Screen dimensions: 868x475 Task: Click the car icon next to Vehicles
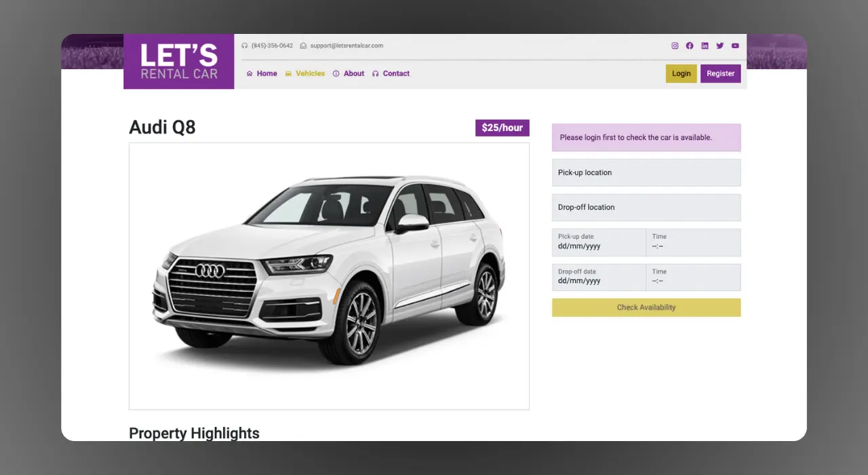(288, 74)
